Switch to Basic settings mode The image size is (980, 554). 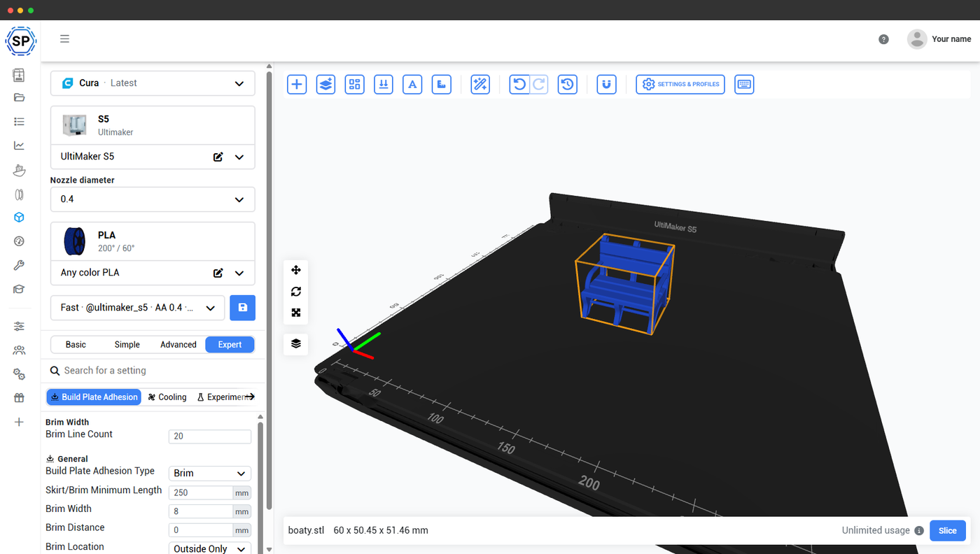[76, 345]
